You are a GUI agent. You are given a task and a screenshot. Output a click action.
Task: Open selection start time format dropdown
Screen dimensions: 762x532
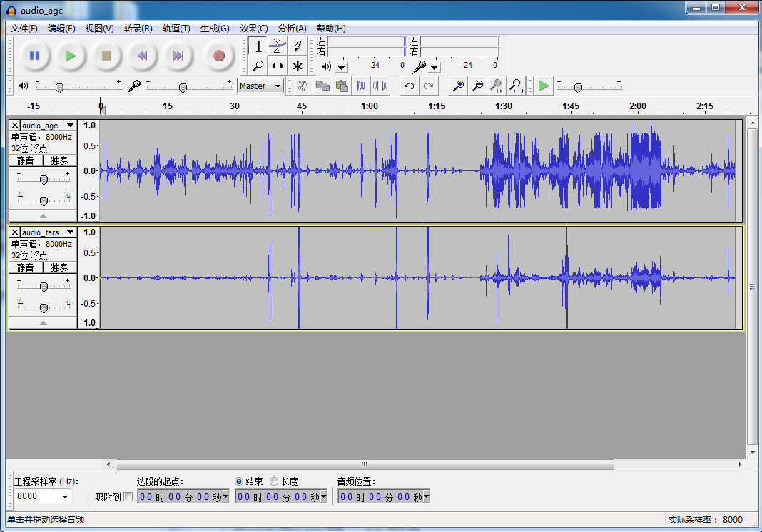[225, 496]
